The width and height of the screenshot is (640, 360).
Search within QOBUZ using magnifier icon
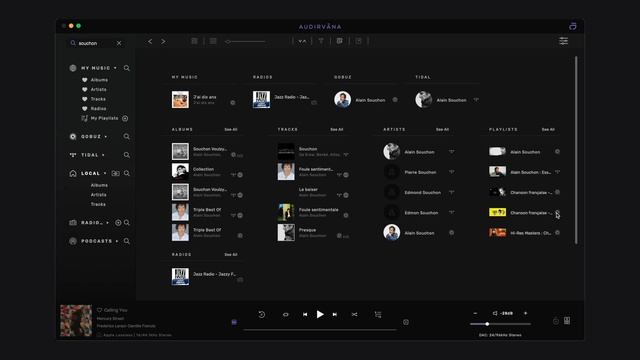point(127,137)
